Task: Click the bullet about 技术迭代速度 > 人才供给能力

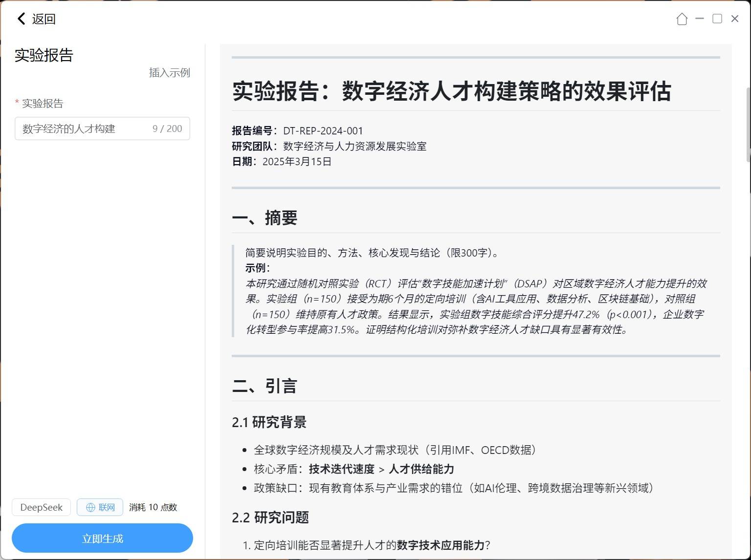Action: click(x=354, y=469)
